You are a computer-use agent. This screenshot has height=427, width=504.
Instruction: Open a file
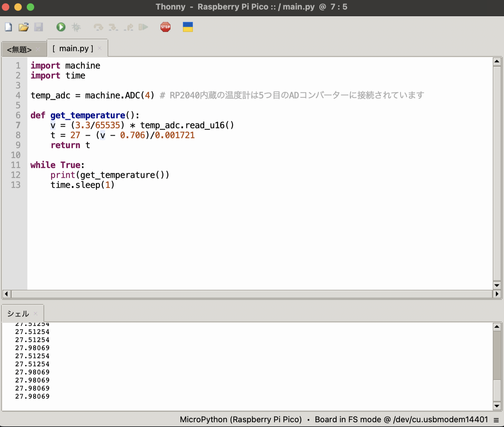[x=23, y=27]
